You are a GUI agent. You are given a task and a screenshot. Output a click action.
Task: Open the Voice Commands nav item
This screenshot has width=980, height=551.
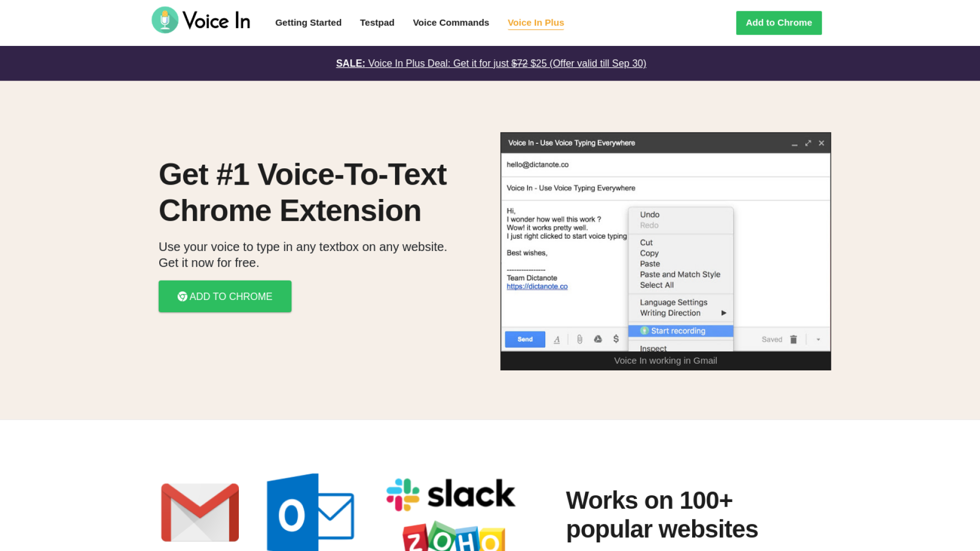click(451, 22)
